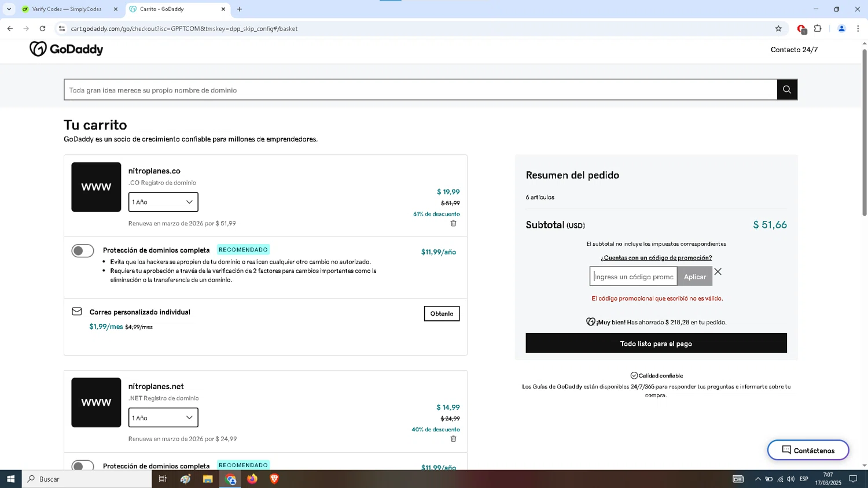The image size is (868, 488).
Task: Go back with the browser back arrow
Action: pyautogui.click(x=10, y=28)
